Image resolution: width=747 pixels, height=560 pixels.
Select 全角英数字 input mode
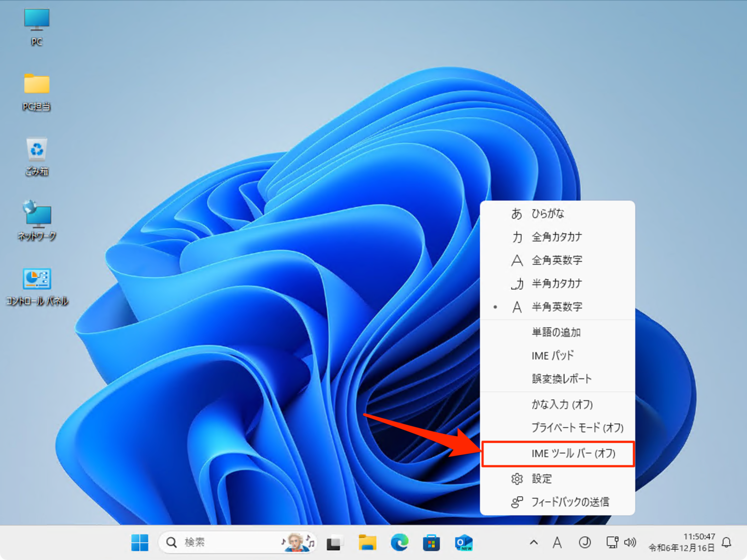click(557, 260)
